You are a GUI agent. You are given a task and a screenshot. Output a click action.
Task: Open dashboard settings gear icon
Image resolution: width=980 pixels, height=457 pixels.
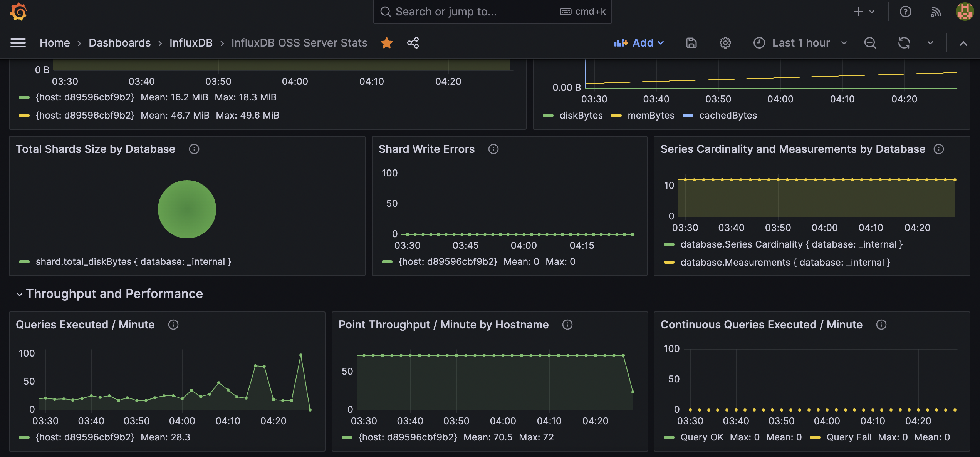(725, 43)
